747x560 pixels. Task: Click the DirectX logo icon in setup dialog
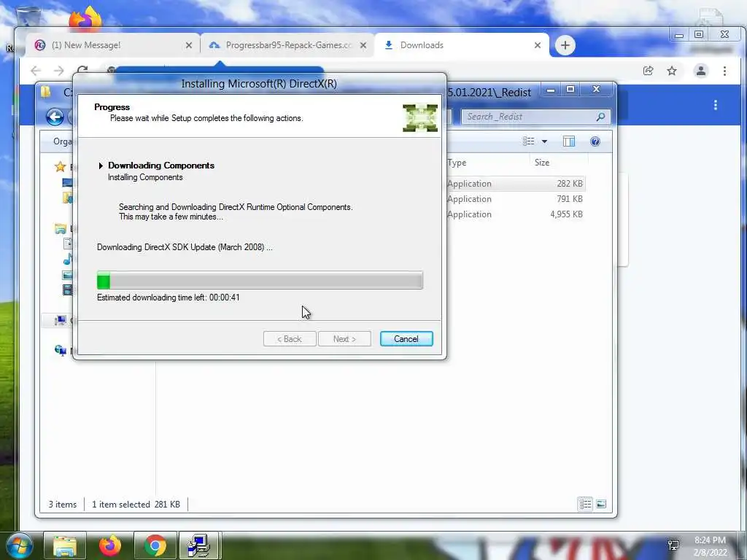click(x=419, y=117)
